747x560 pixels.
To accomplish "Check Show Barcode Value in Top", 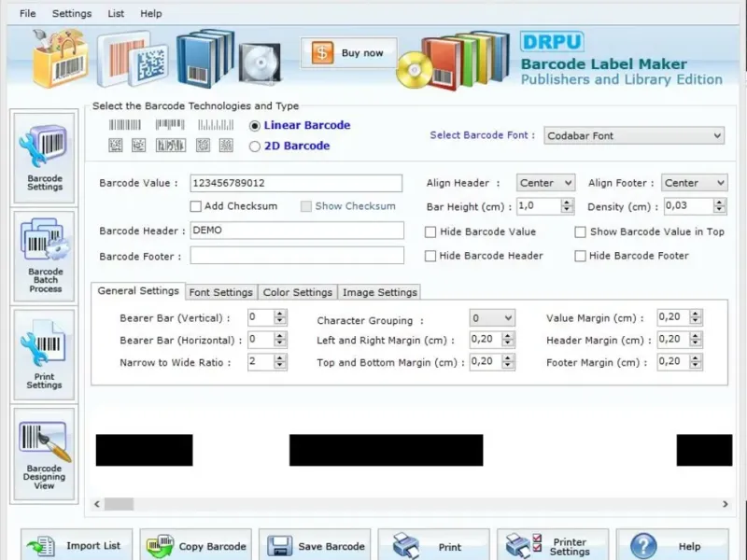I will pyautogui.click(x=580, y=231).
